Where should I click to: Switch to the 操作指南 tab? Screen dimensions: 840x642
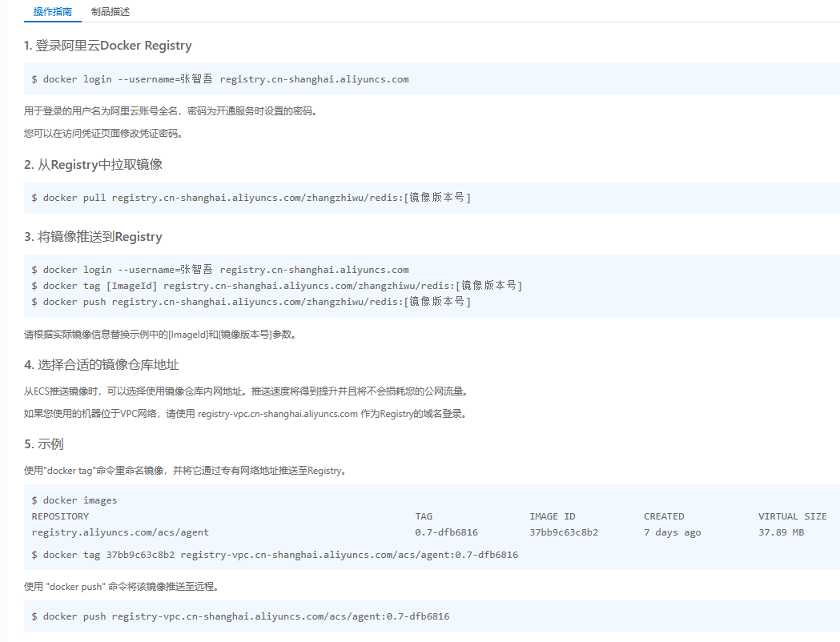[53, 12]
